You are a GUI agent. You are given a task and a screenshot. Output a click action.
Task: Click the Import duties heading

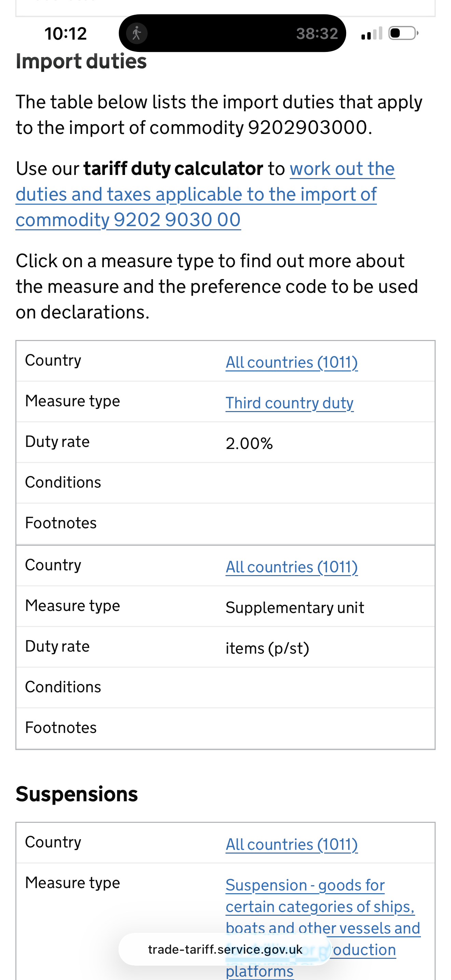[81, 61]
